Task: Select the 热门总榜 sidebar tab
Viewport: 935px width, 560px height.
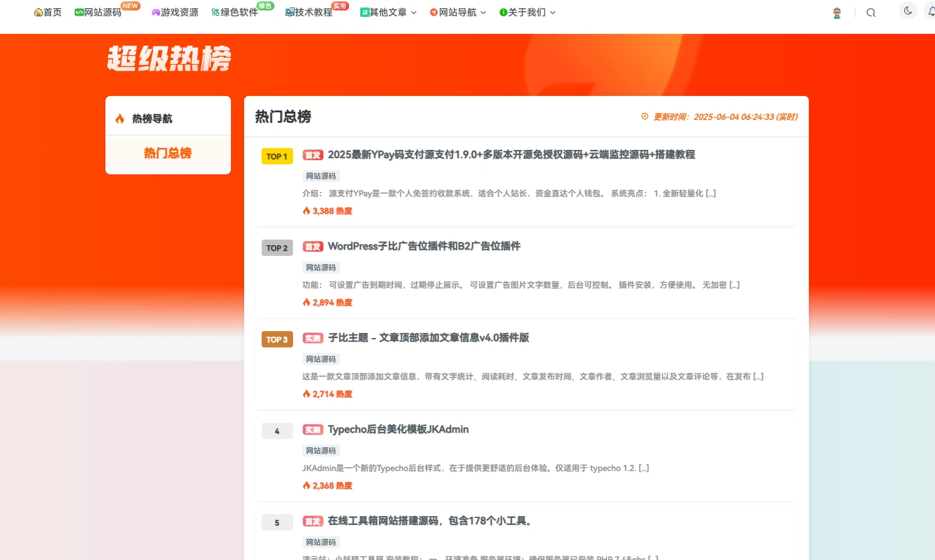Action: coord(168,154)
